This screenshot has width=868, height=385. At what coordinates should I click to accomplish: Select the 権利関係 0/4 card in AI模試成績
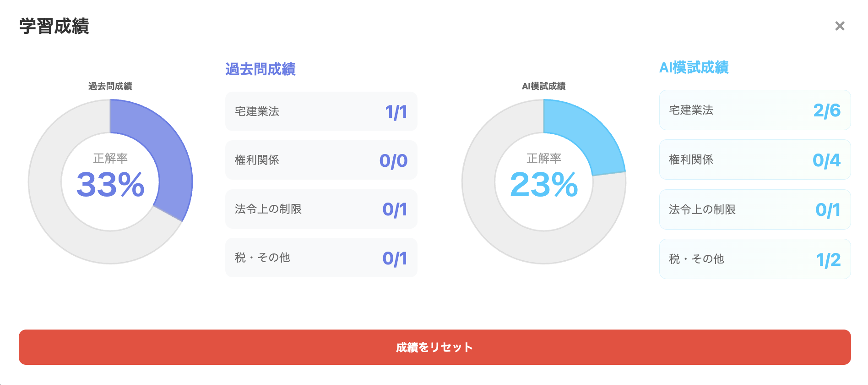coord(754,159)
